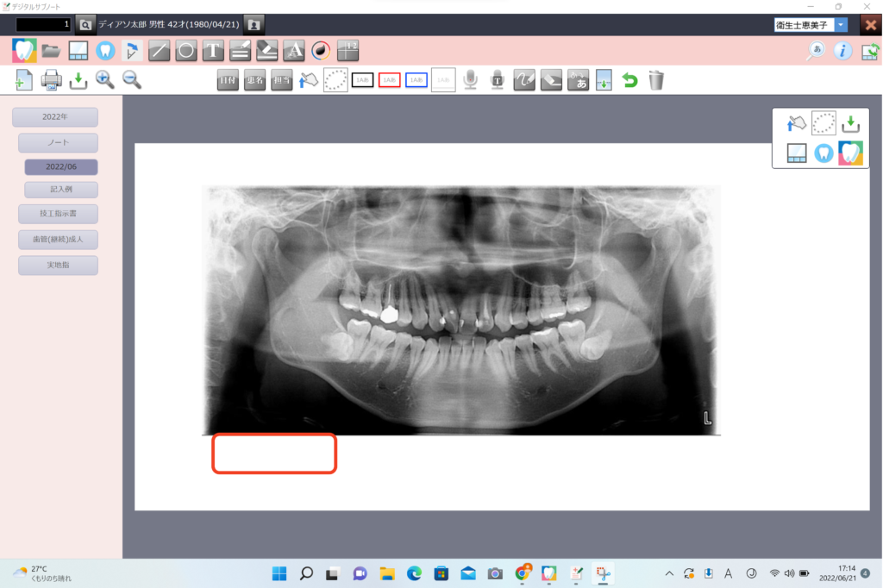Open the 歯管(継続)成人 sidebar item

point(58,240)
